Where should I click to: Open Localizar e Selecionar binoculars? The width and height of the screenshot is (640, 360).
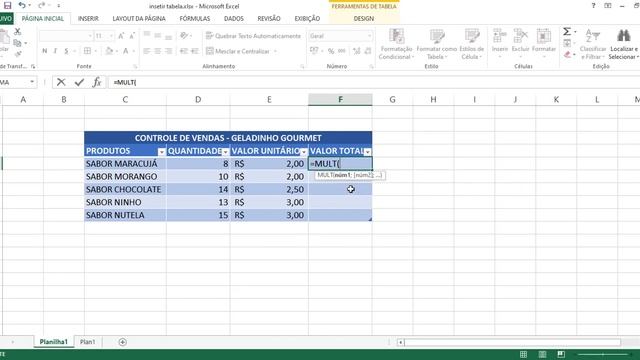624,44
